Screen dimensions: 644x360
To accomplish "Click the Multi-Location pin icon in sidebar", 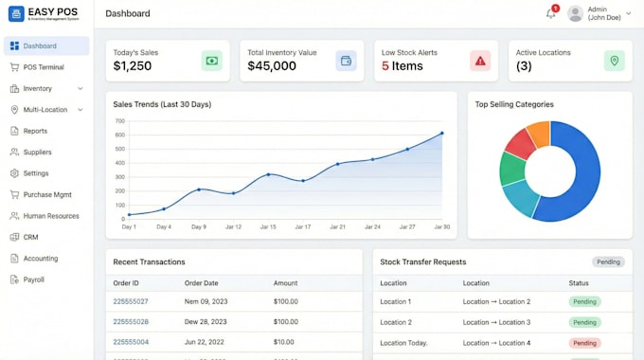I will click(x=14, y=110).
